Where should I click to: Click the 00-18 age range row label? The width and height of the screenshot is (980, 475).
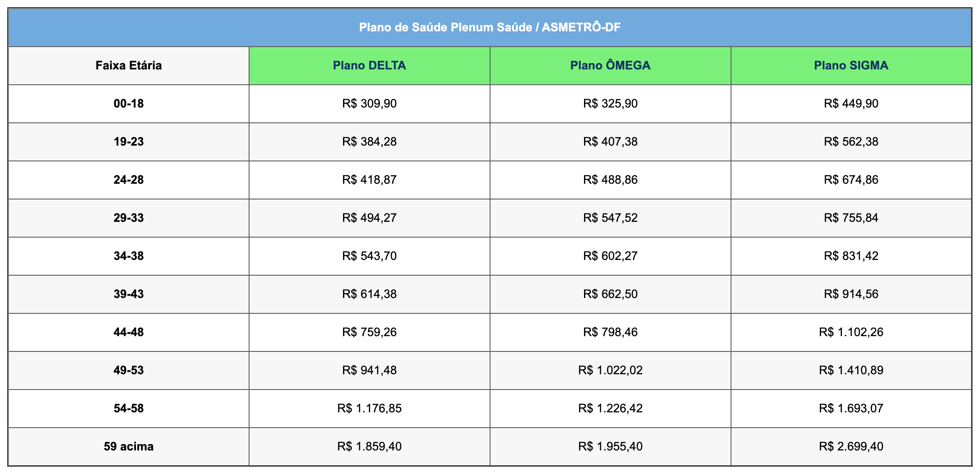128,104
